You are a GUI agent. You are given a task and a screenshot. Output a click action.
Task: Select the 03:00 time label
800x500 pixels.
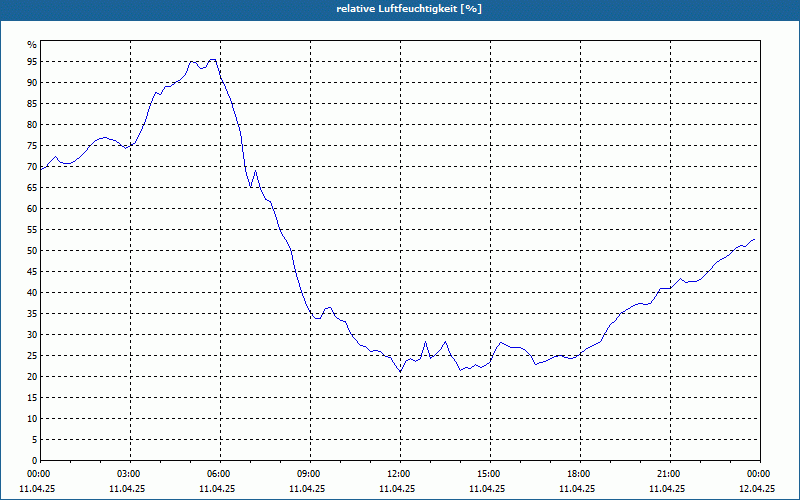128,474
